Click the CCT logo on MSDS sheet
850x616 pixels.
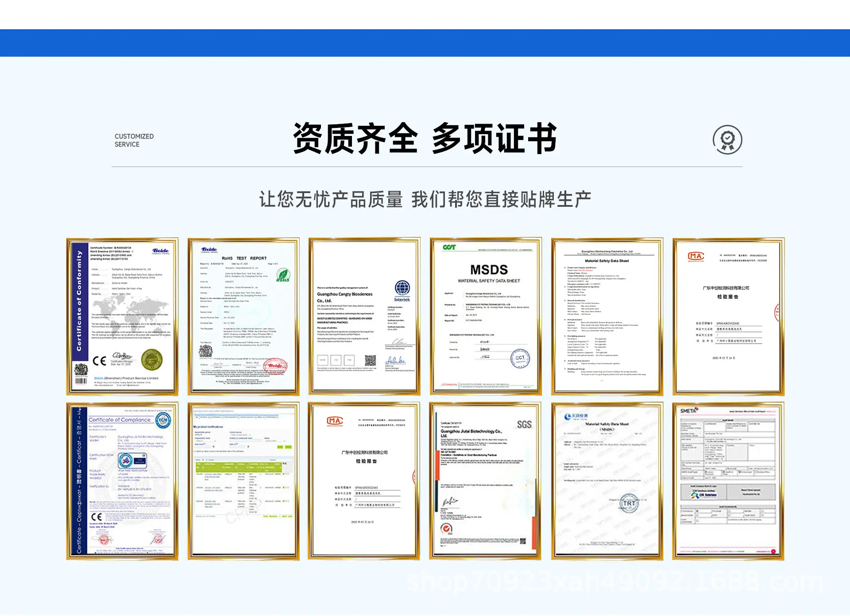pyautogui.click(x=449, y=247)
